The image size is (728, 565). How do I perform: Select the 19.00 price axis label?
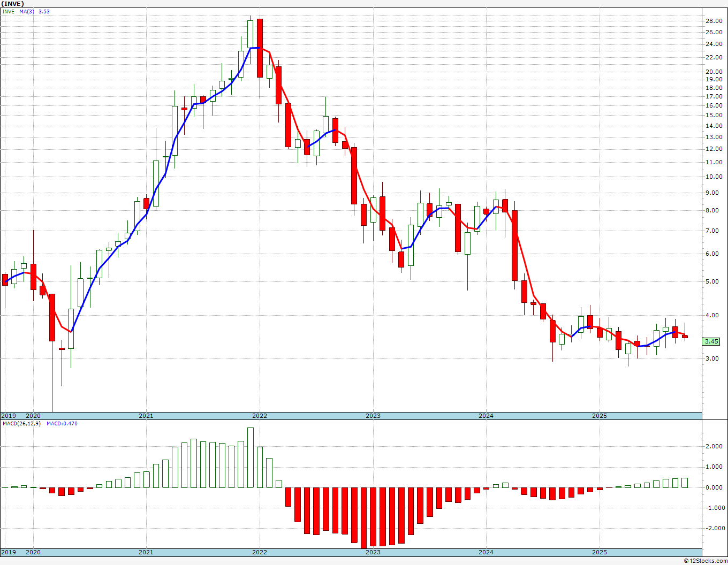[x=714, y=79]
